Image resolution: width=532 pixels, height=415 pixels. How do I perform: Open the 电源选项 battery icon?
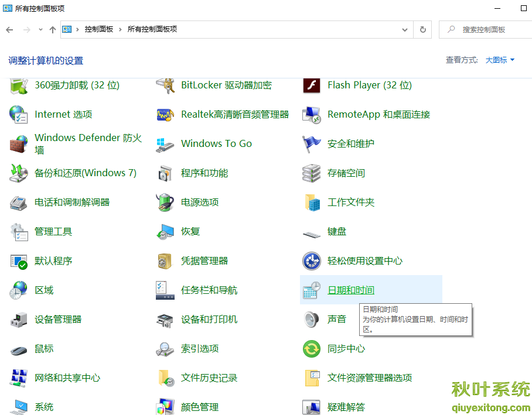tap(165, 203)
